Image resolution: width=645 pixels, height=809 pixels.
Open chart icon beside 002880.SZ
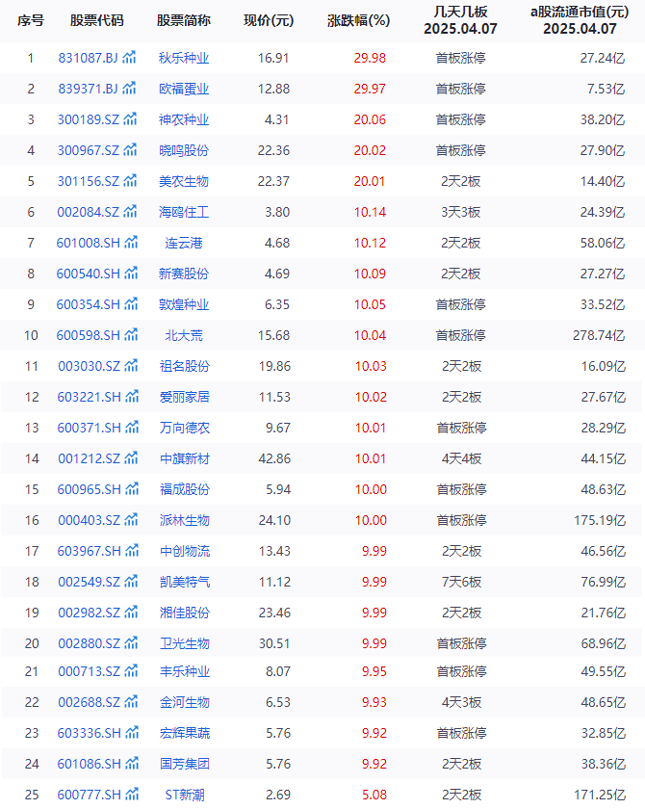point(132,643)
